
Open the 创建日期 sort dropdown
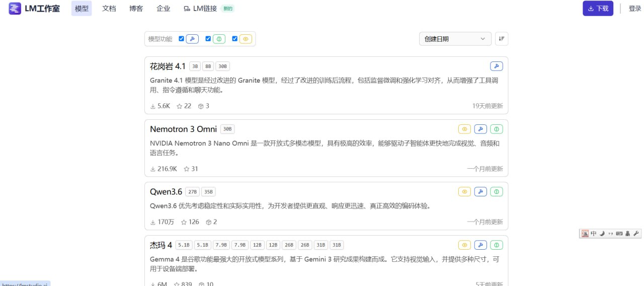pos(455,39)
